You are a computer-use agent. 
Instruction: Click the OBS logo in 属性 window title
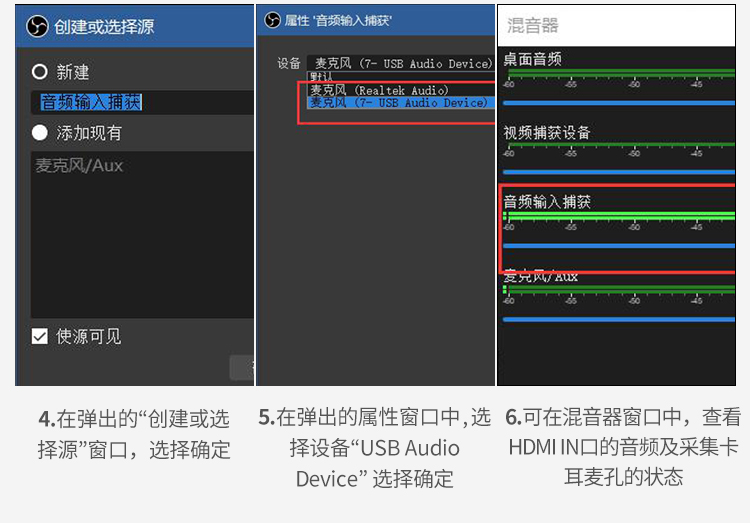272,20
